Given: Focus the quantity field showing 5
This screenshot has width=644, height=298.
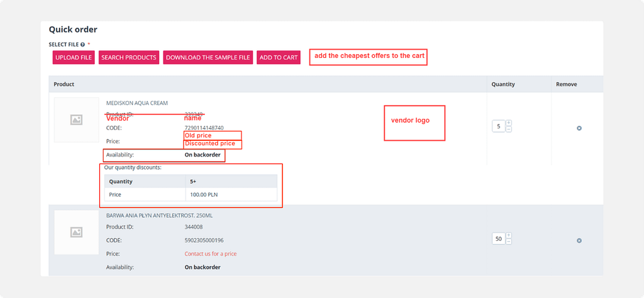Looking at the screenshot, I should coord(499,126).
